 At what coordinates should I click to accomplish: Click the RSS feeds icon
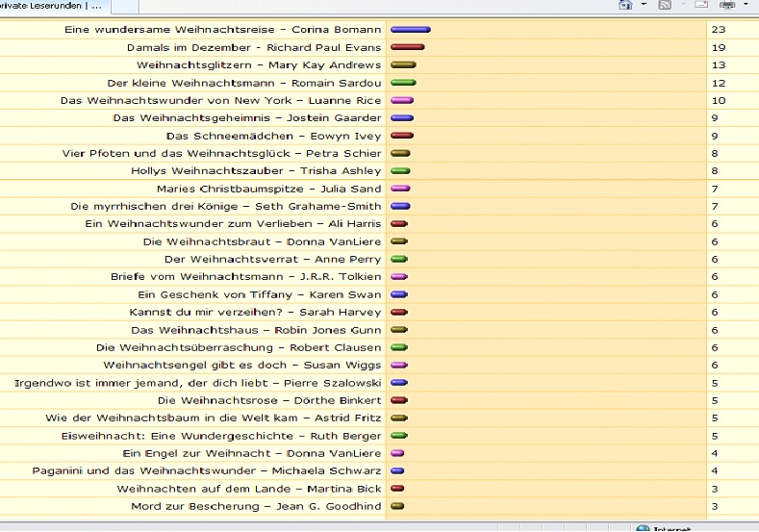click(665, 5)
